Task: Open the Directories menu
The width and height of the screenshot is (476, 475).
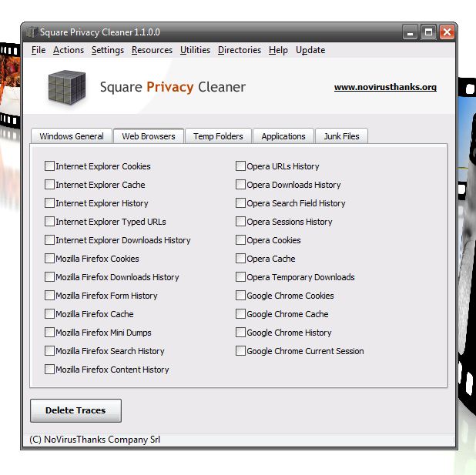Action: [x=240, y=50]
